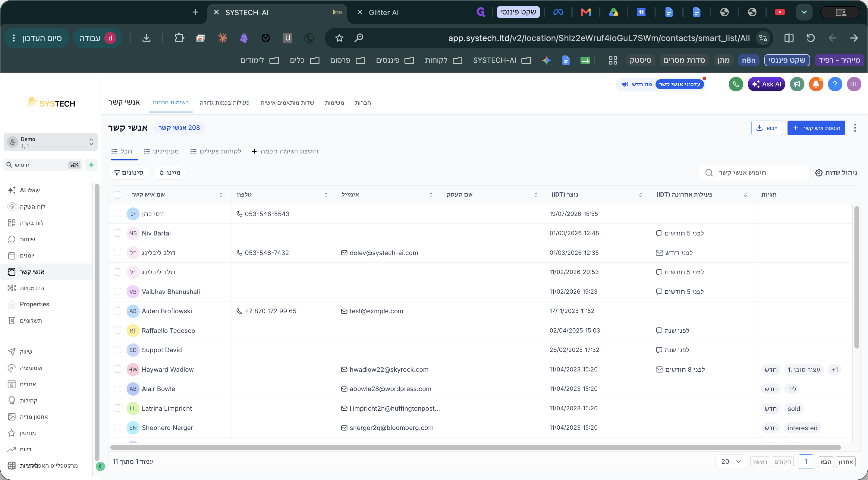Sort by פעילות אחרונה column arrows

coord(745,195)
